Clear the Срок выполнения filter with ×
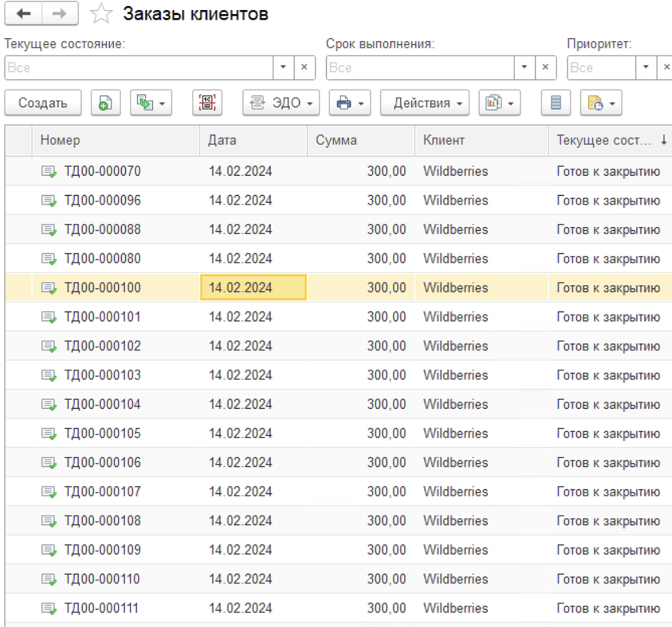Image resolution: width=672 pixels, height=627 pixels. tap(546, 68)
